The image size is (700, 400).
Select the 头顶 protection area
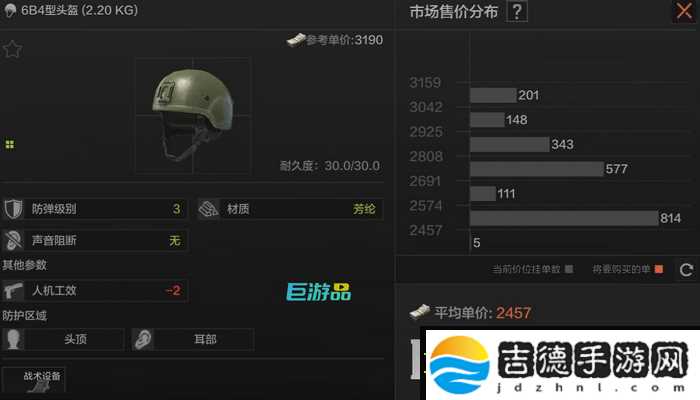pos(63,339)
